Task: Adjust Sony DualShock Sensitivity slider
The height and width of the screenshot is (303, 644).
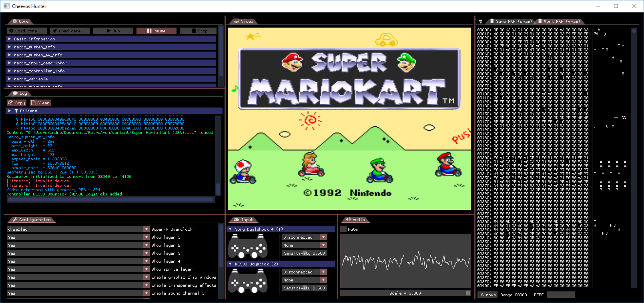Action: (305, 253)
